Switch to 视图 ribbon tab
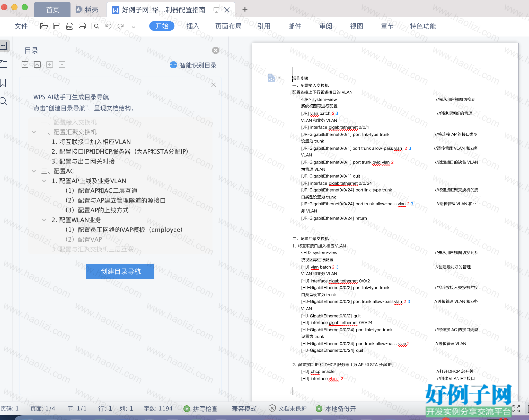This screenshot has width=529, height=420. tap(356, 26)
